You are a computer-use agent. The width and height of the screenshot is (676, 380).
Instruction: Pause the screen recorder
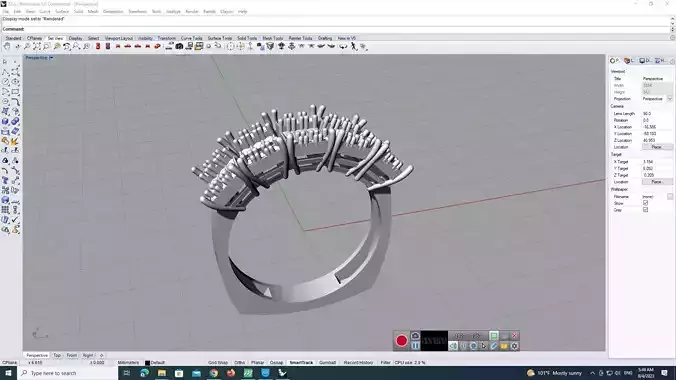point(415,346)
